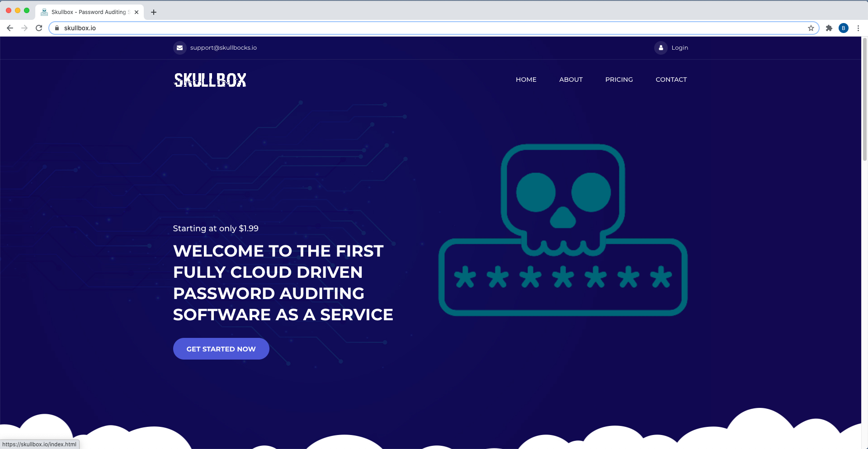Reload the page
The image size is (868, 449).
pyautogui.click(x=39, y=28)
